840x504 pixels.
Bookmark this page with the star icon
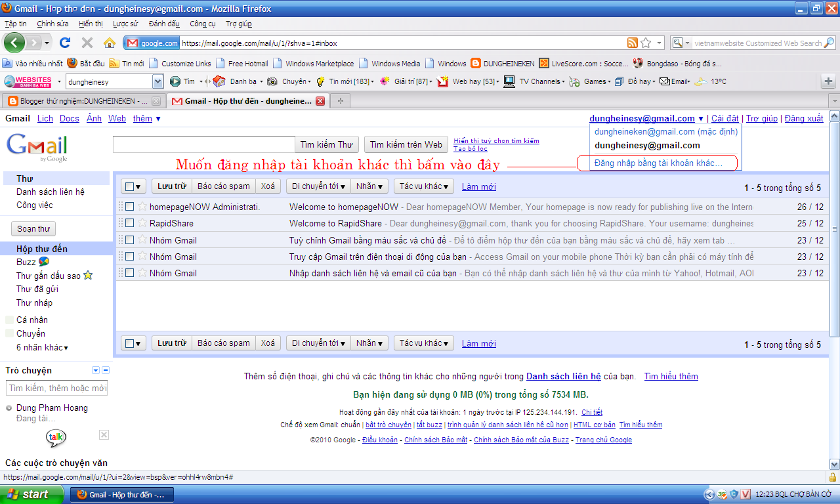point(646,43)
